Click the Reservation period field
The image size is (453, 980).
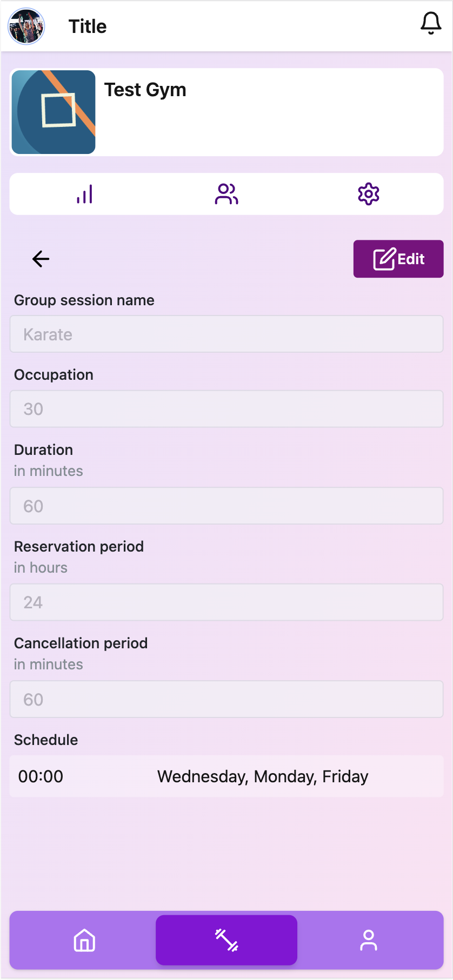(226, 602)
